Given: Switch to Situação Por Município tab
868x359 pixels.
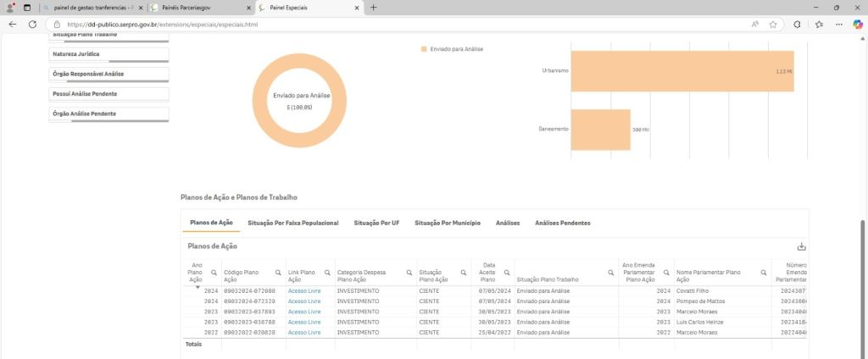Looking at the screenshot, I should point(448,223).
